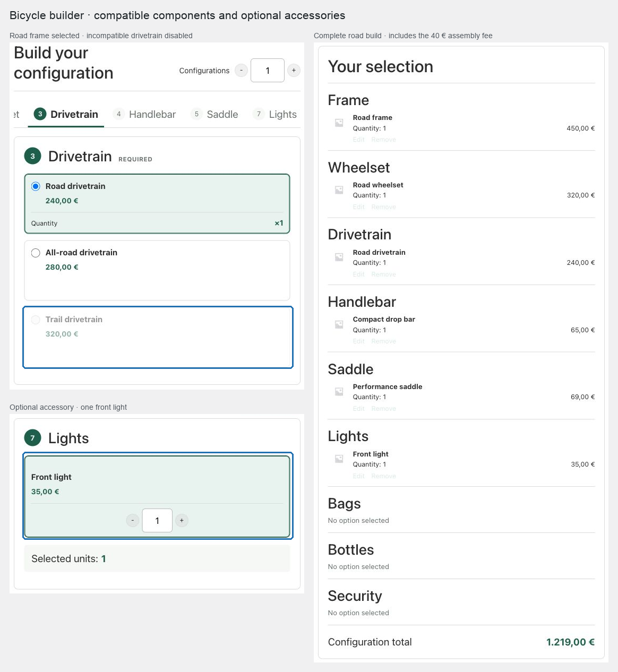This screenshot has height=672, width=618.
Task: Click the Road frame image placeholder icon
Action: pyautogui.click(x=339, y=123)
